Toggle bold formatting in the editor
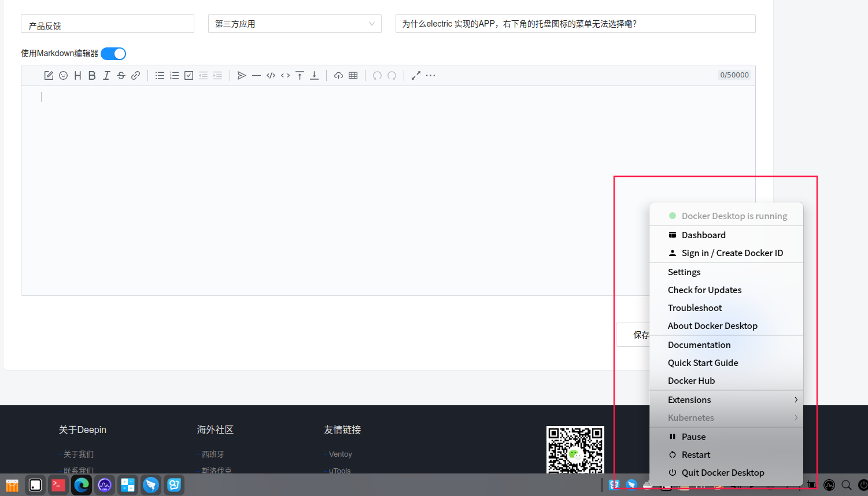Screen dimensions: 868x496 [x=92, y=76]
